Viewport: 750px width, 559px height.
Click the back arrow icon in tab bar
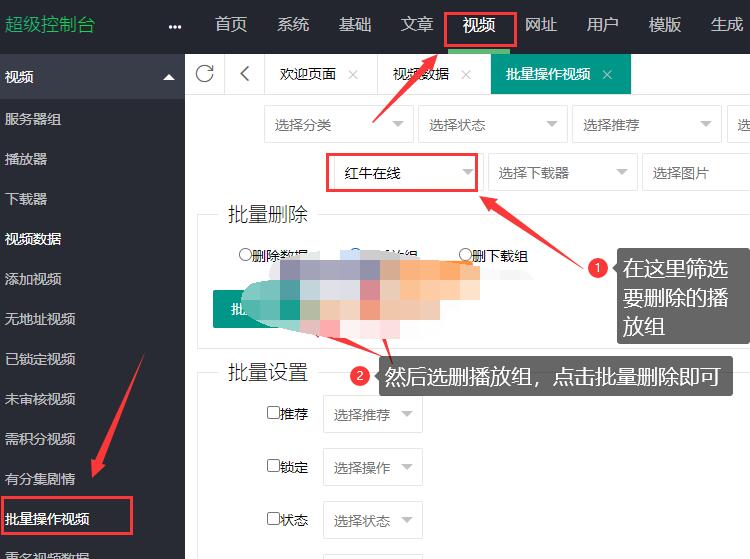[x=245, y=74]
